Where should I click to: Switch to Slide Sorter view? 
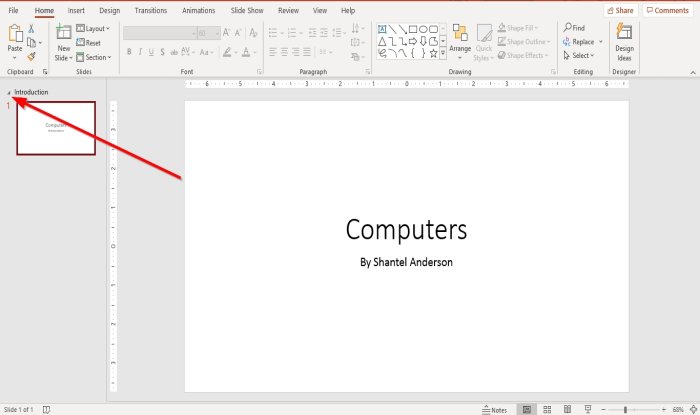547,410
